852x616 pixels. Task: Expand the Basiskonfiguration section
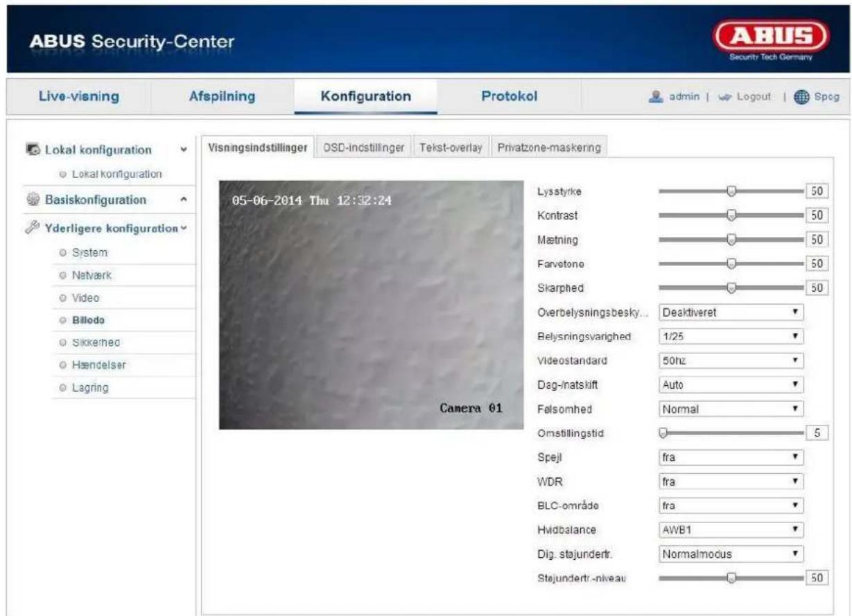[183, 200]
